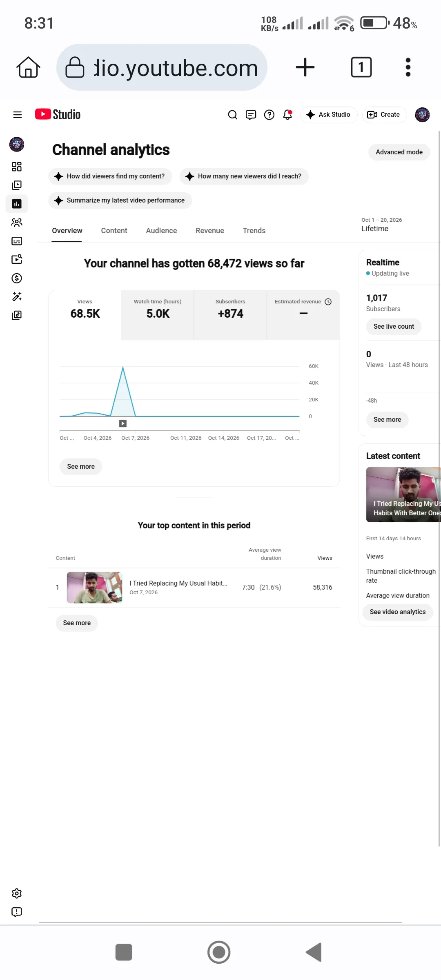Image resolution: width=441 pixels, height=980 pixels.
Task: Go to Dashboard in the sidebar
Action: pyautogui.click(x=17, y=167)
